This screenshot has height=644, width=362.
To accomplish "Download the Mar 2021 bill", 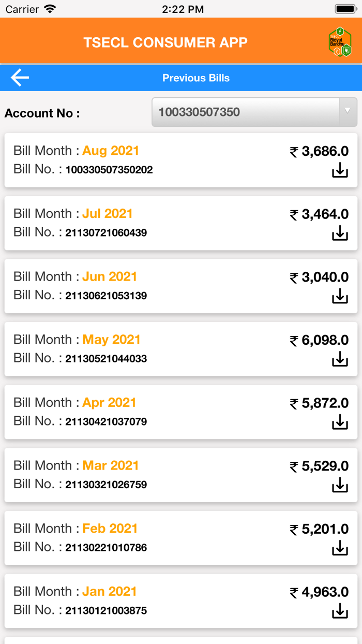I will click(340, 485).
